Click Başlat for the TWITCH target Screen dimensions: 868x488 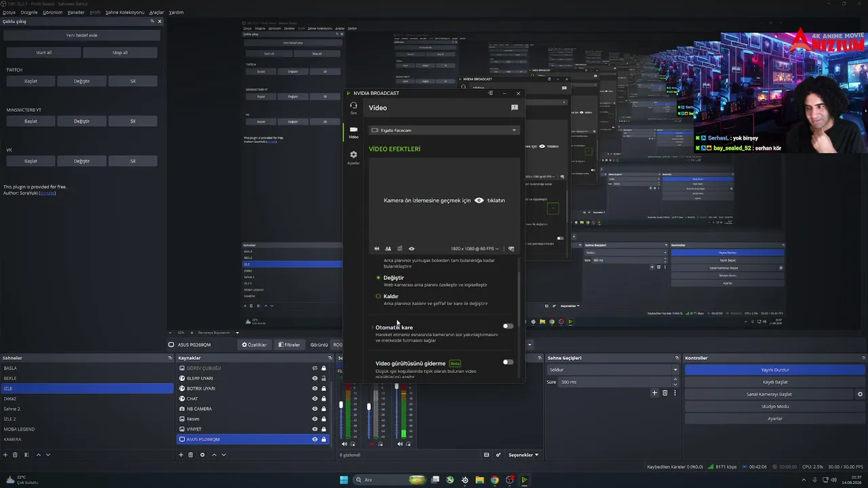tap(31, 81)
